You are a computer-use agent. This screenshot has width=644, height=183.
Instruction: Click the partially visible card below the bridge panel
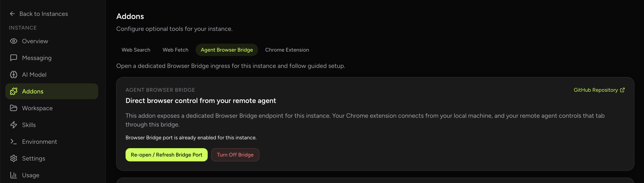pyautogui.click(x=375, y=181)
